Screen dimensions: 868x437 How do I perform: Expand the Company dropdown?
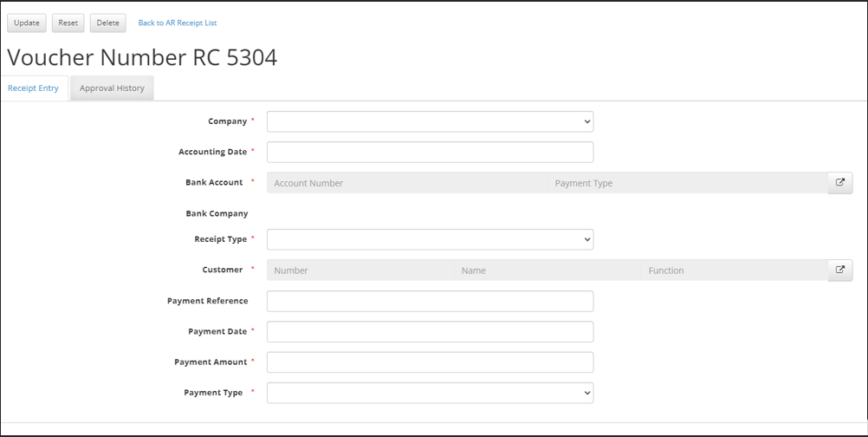tap(430, 121)
